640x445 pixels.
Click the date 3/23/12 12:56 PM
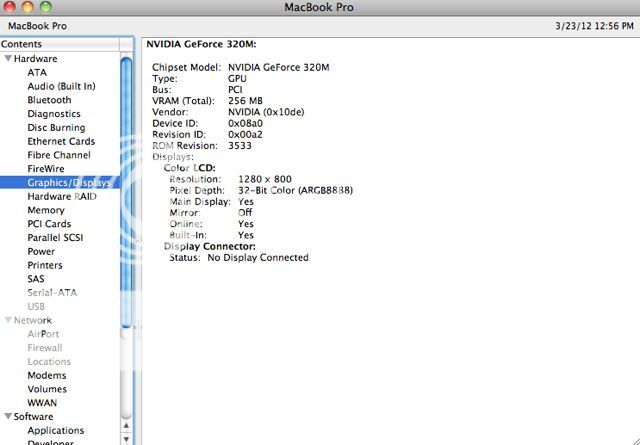(595, 26)
